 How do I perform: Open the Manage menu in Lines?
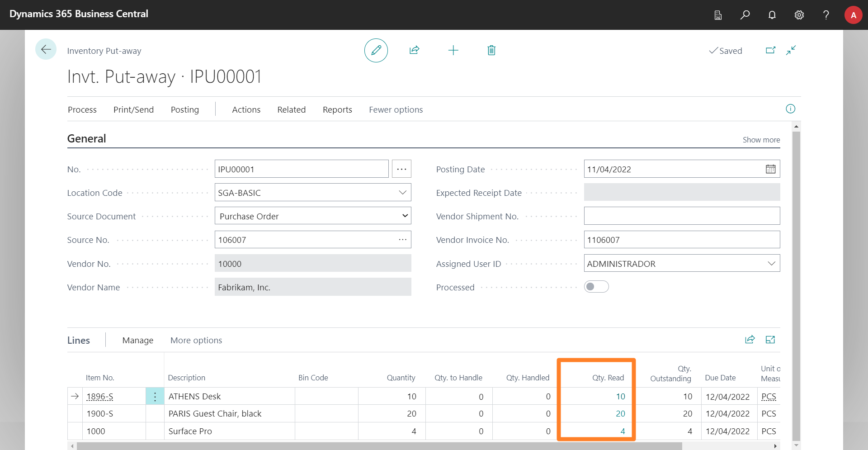point(137,340)
